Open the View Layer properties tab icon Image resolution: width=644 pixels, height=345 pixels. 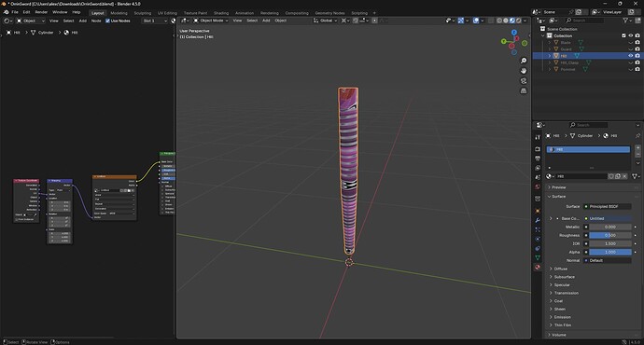pos(538,168)
